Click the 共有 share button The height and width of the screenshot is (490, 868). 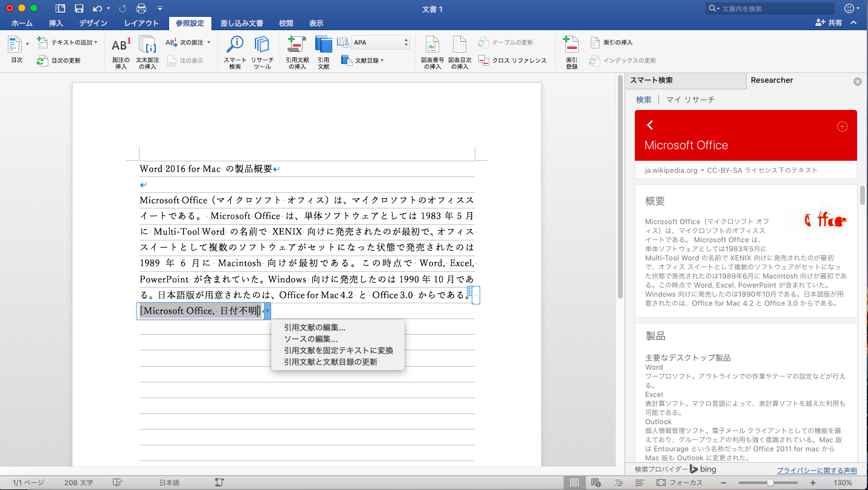pos(829,23)
